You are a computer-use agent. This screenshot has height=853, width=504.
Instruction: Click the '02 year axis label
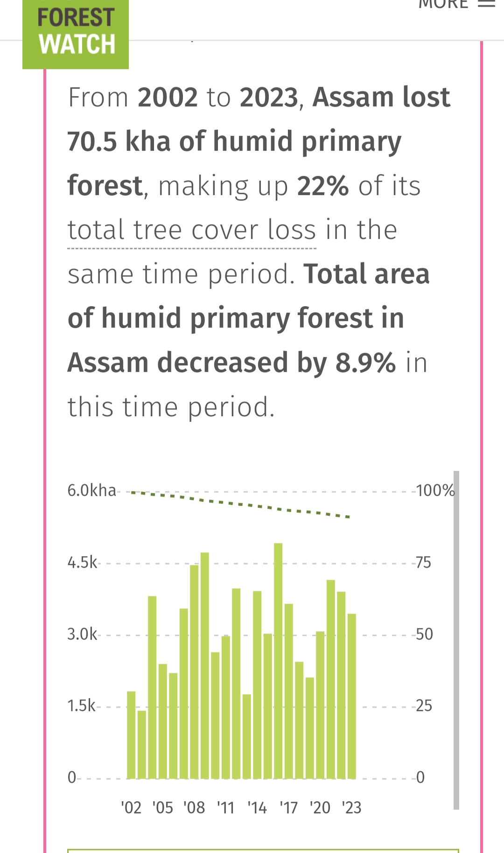131,807
